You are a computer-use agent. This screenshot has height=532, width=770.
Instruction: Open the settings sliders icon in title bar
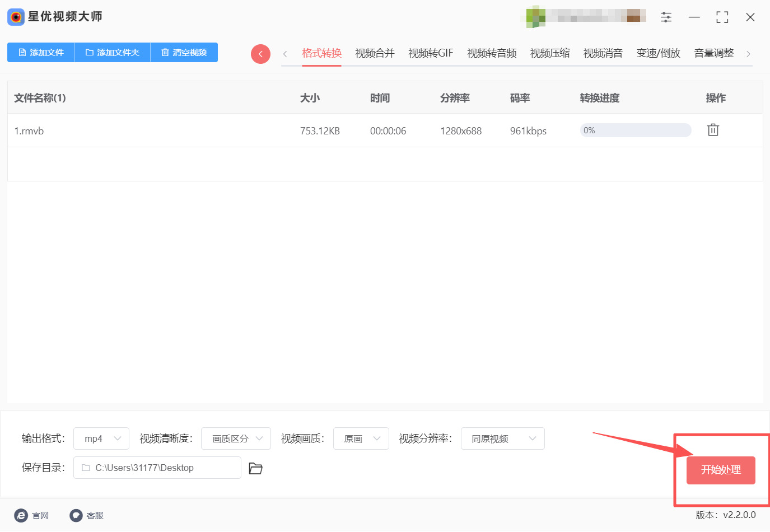click(666, 17)
